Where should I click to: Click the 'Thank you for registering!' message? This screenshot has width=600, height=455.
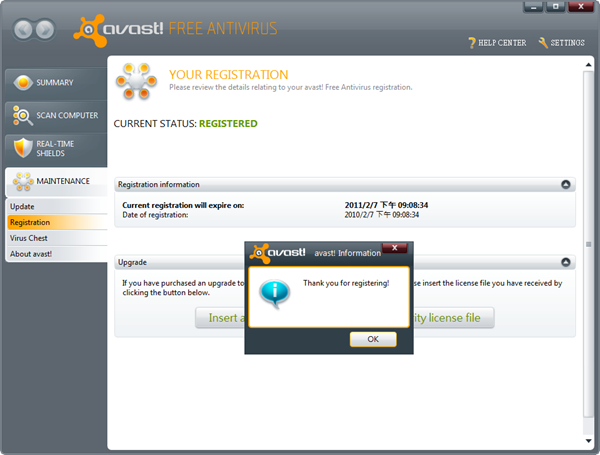pyautogui.click(x=346, y=283)
